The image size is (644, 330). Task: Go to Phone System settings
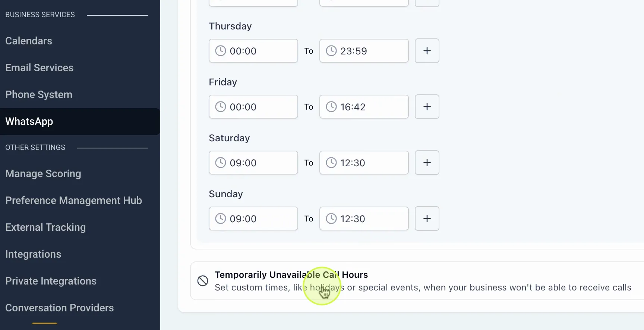point(39,94)
